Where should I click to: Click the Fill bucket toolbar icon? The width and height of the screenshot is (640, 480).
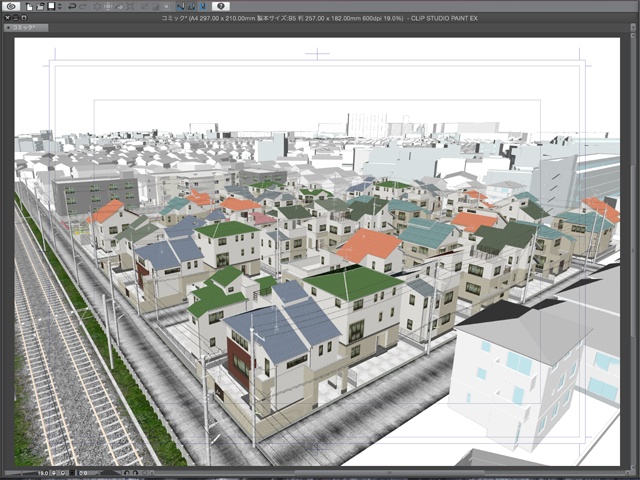[119, 7]
